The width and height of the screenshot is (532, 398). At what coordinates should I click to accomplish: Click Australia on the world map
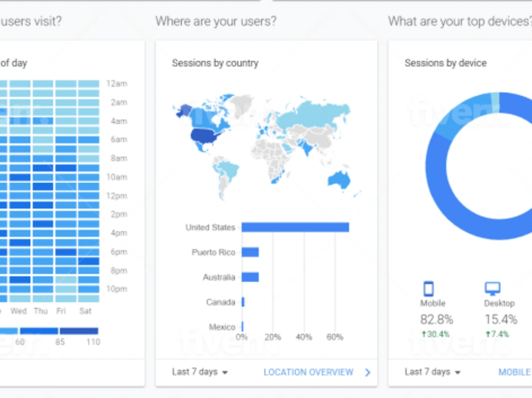click(339, 180)
